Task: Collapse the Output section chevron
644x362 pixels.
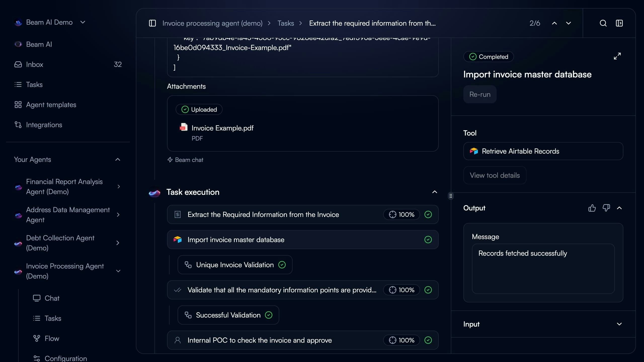Action: click(x=619, y=208)
